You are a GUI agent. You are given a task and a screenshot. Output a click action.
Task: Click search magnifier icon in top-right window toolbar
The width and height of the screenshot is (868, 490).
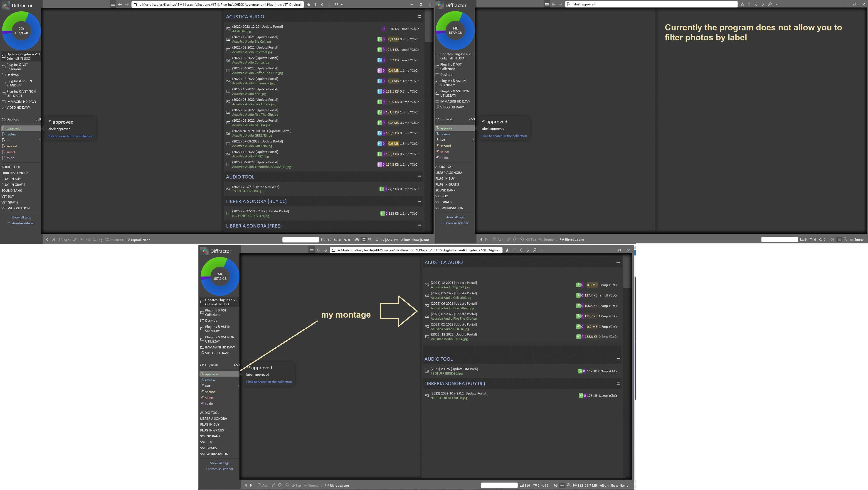coord(770,4)
